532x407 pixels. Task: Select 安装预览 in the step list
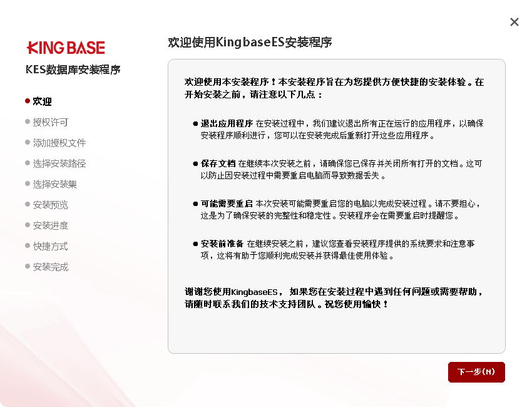tap(51, 205)
